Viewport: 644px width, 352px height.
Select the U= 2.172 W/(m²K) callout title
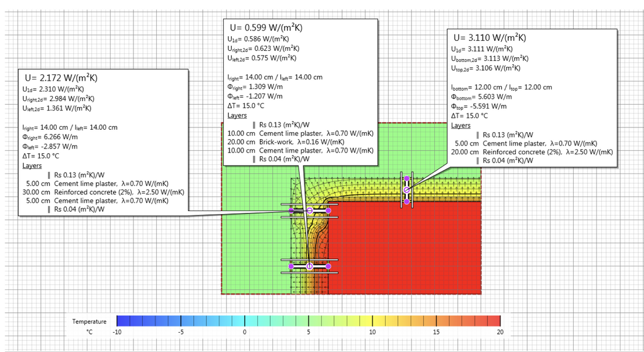(61, 77)
